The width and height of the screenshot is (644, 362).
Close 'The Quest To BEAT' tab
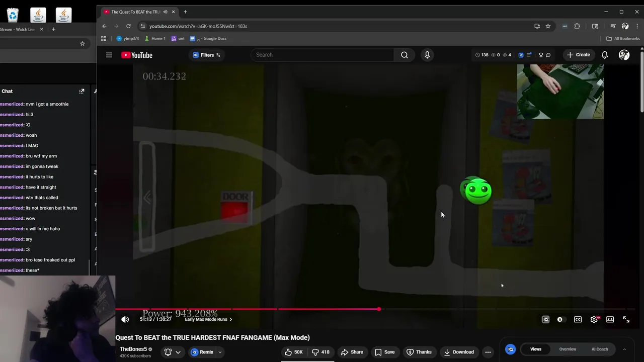tap(174, 12)
